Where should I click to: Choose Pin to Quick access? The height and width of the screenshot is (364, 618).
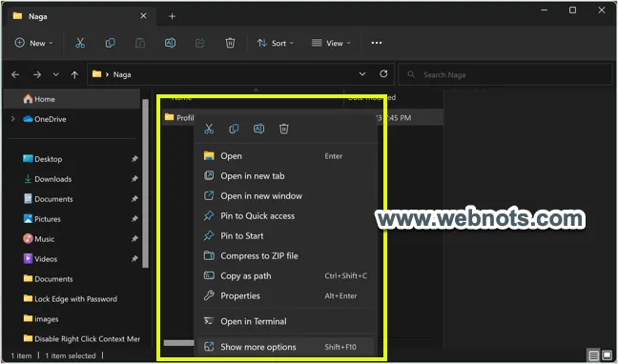click(285, 216)
